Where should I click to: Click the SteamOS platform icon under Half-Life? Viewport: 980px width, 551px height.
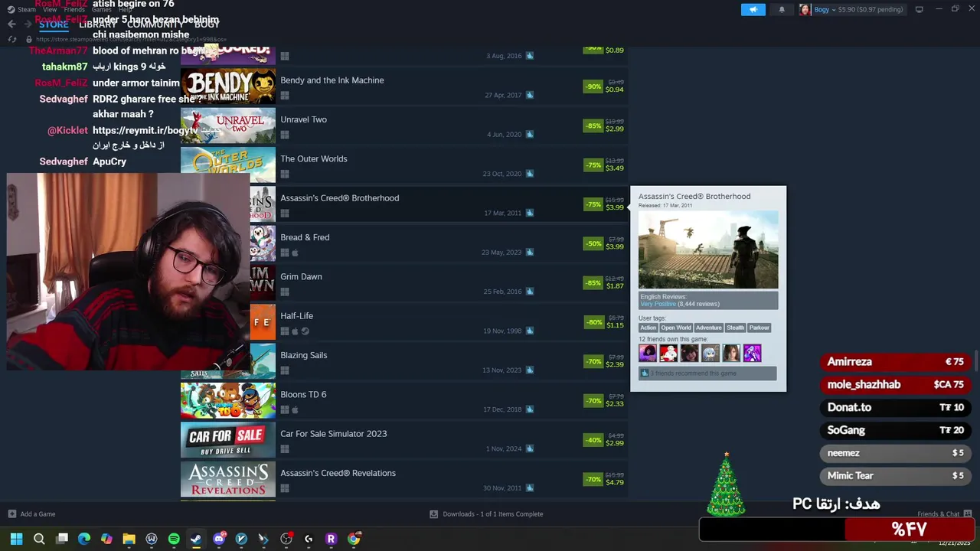305,331
